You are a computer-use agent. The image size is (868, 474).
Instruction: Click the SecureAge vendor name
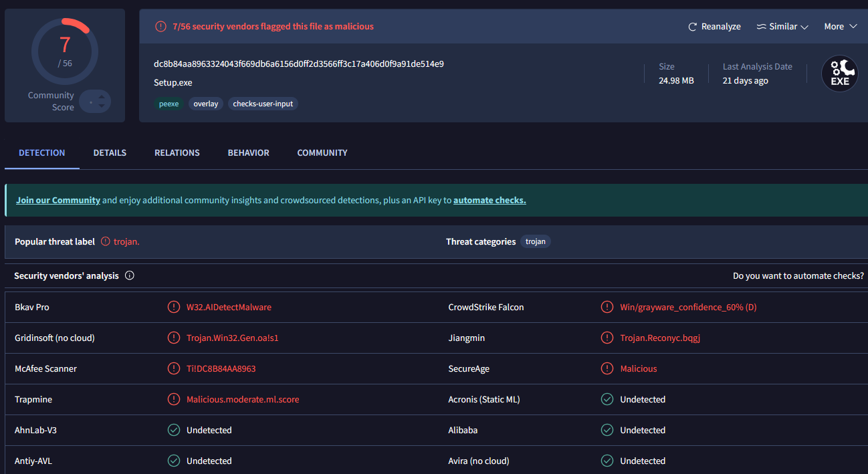click(x=470, y=368)
